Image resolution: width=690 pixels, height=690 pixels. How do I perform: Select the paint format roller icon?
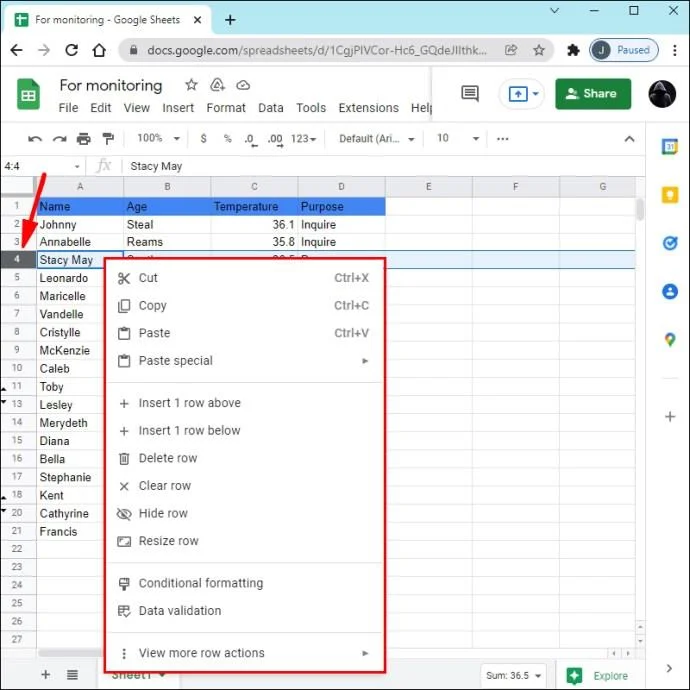pyautogui.click(x=108, y=139)
